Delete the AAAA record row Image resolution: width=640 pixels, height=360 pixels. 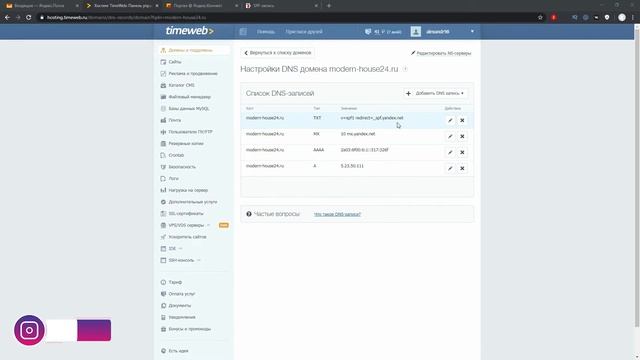[x=462, y=152]
